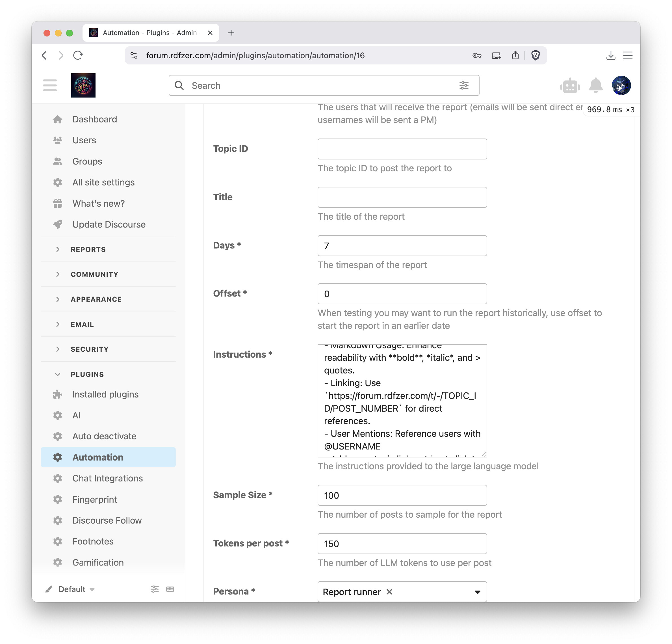Screen dimensions: 672x644
Task: Remove the Report runner persona selection
Action: click(389, 591)
